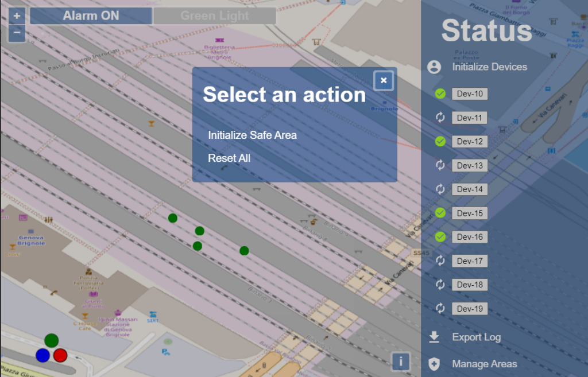The width and height of the screenshot is (588, 377).
Task: Open the Manage Areas text link
Action: [x=484, y=364]
